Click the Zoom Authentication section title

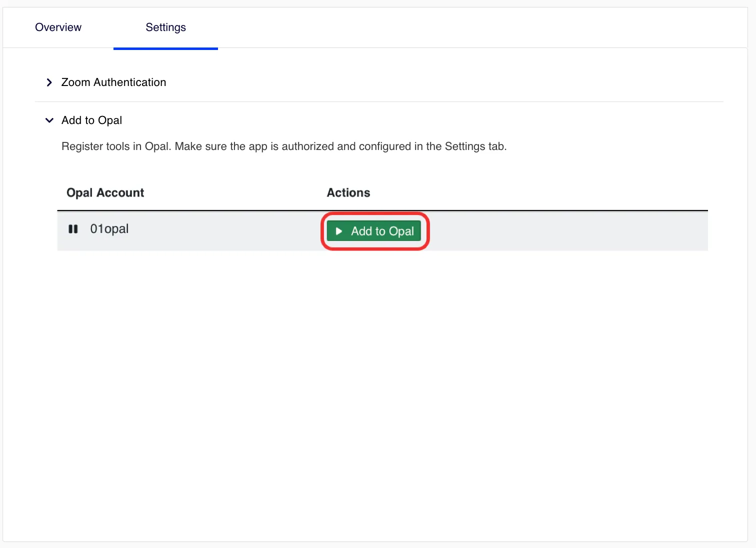(x=113, y=82)
